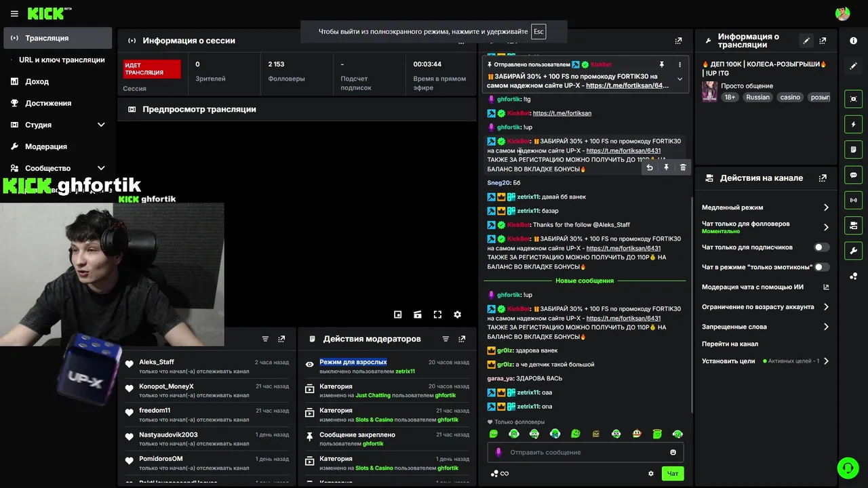Toggle the stream preview panel icon in right sidebar
This screenshot has width=868, height=488.
pos(853,99)
